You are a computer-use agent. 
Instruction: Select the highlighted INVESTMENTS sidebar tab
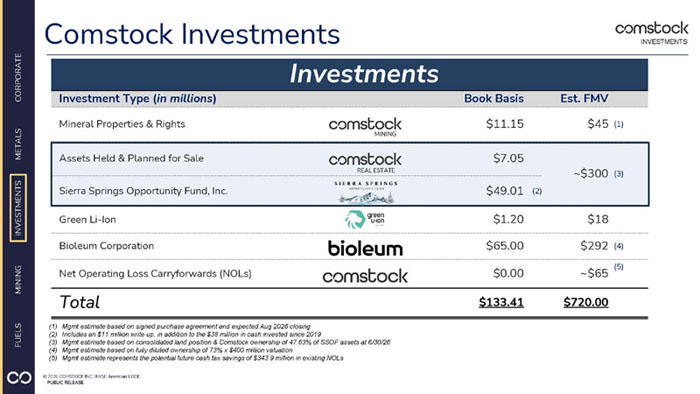[18, 208]
